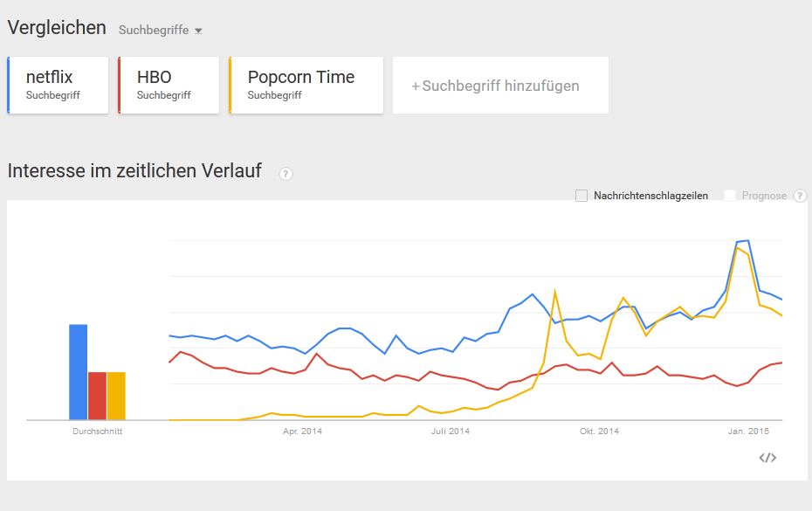Click help icon beside Interesse im zeitlichen Verlauf
812x511 pixels.
tap(286, 174)
